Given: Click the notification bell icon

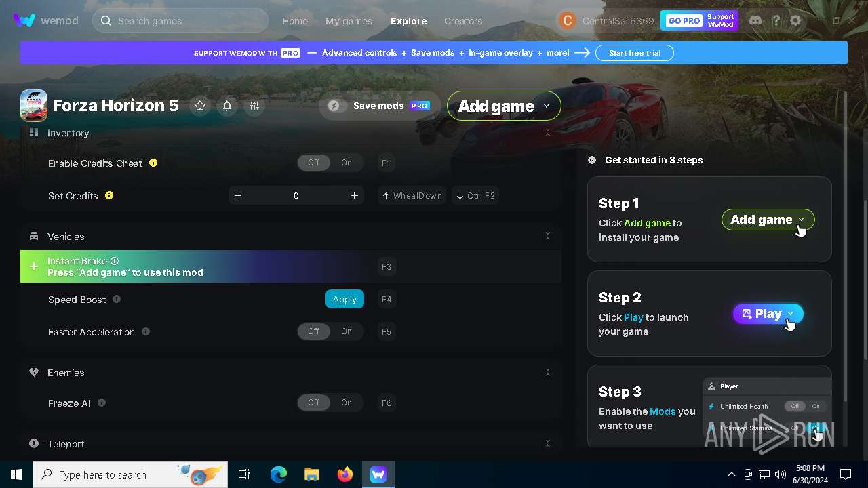Looking at the screenshot, I should click(x=227, y=106).
